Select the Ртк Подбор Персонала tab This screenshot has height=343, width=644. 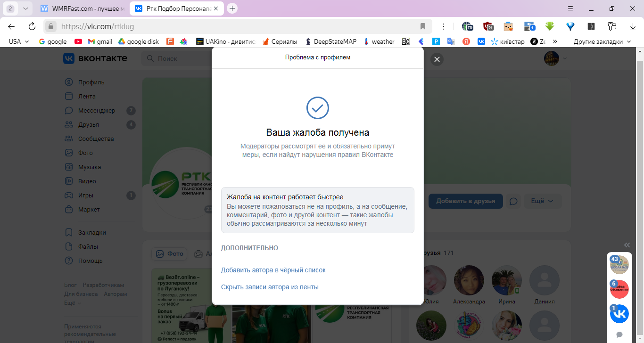tap(177, 8)
